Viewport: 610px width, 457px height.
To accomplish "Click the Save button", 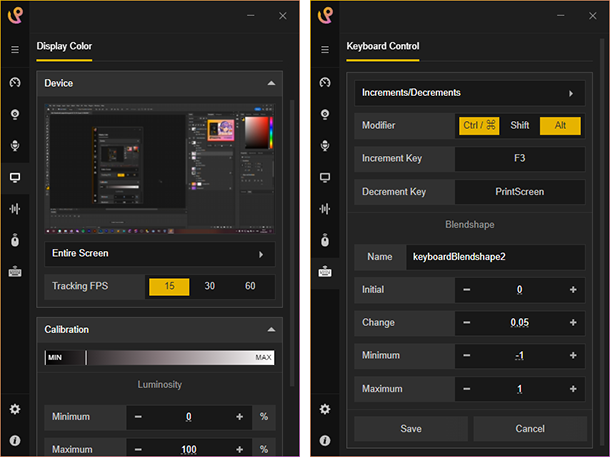I will pos(411,429).
